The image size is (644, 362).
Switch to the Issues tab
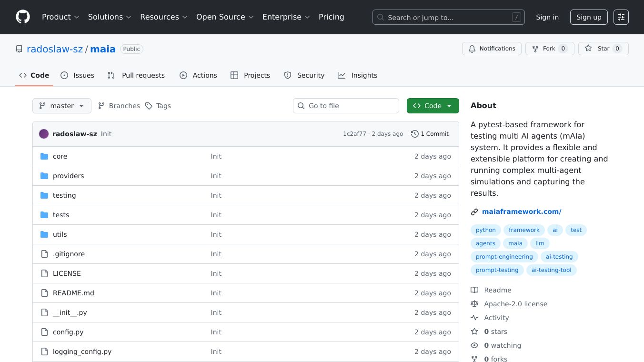pos(78,75)
